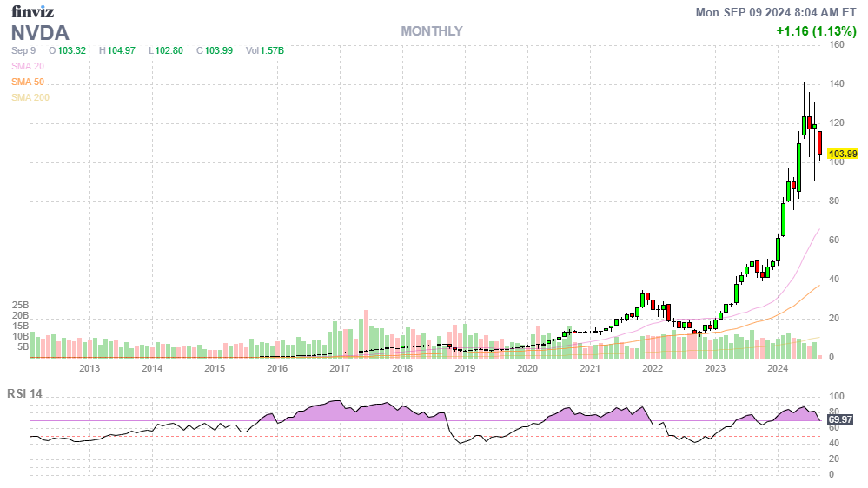Click the SMA 200 legend label
Image resolution: width=868 pixels, height=488 pixels.
point(30,97)
